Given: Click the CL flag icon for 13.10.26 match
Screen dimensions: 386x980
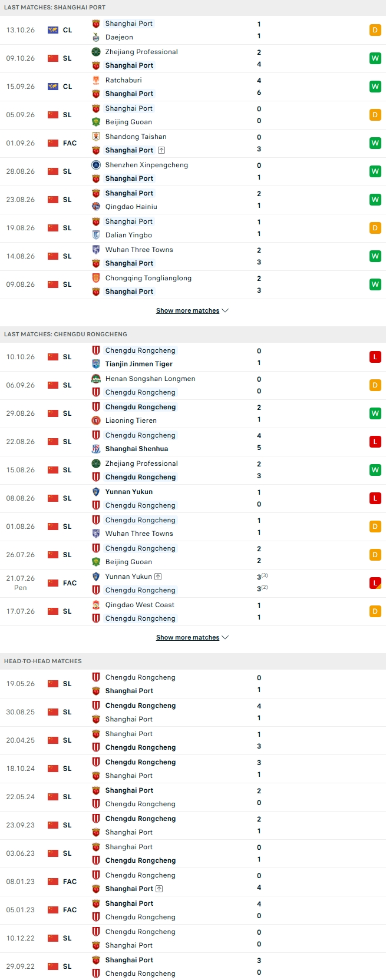Looking at the screenshot, I should 53,30.
